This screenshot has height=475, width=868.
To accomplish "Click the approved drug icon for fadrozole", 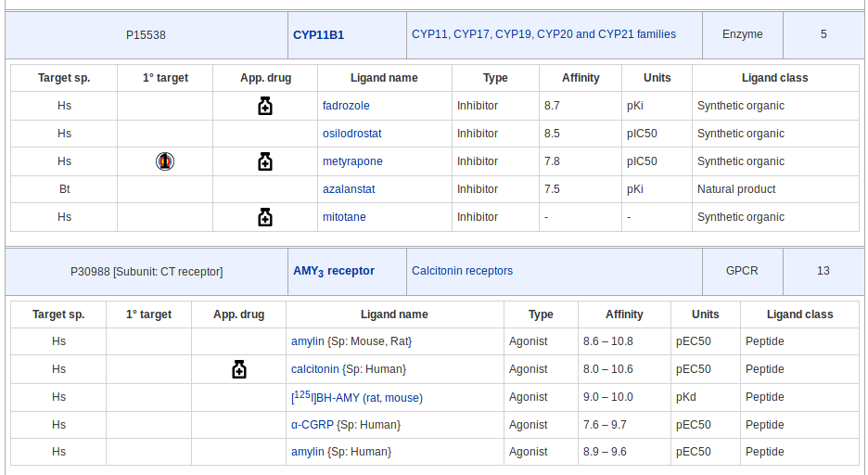I will [265, 106].
